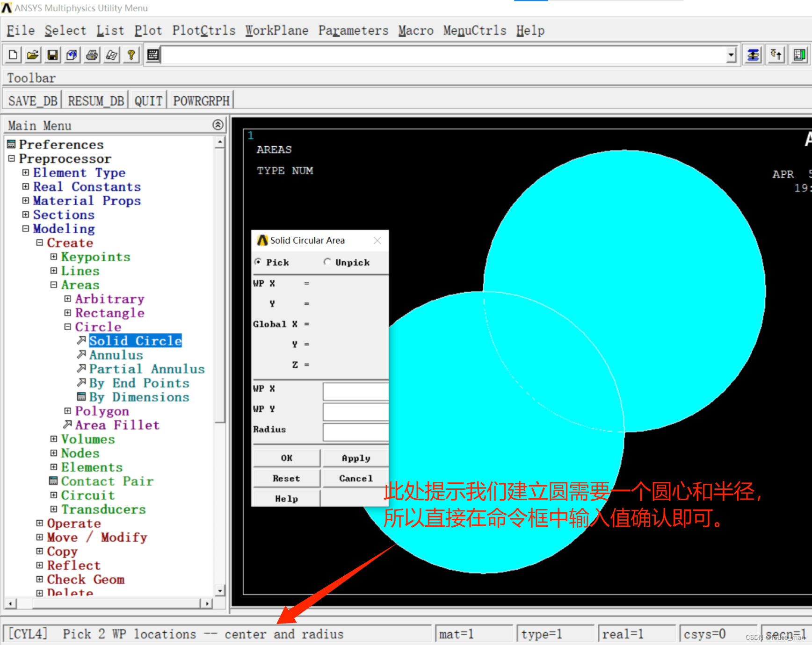Select the Unpick radio button
This screenshot has width=812, height=645.
[327, 262]
